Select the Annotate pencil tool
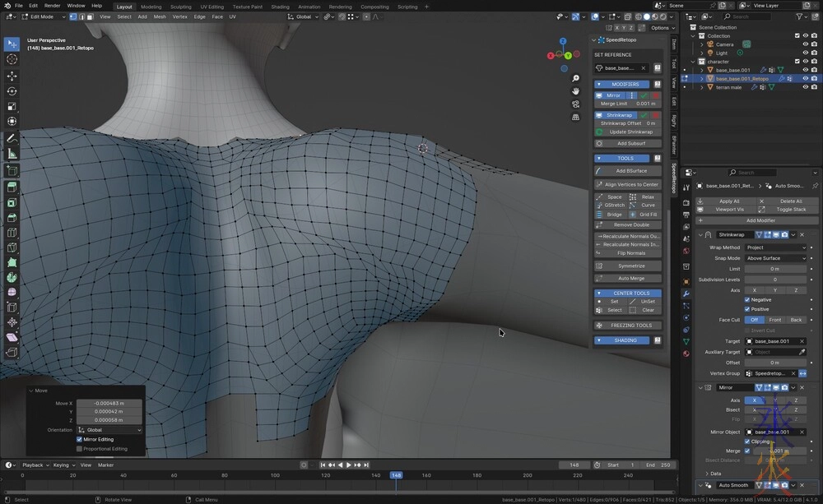 [12, 138]
